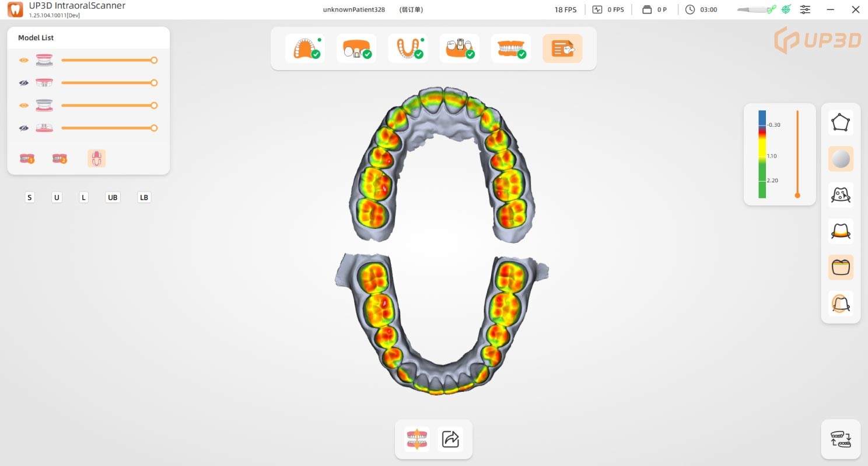Image resolution: width=868 pixels, height=466 pixels.
Task: Open the bite scan step
Action: pos(510,48)
